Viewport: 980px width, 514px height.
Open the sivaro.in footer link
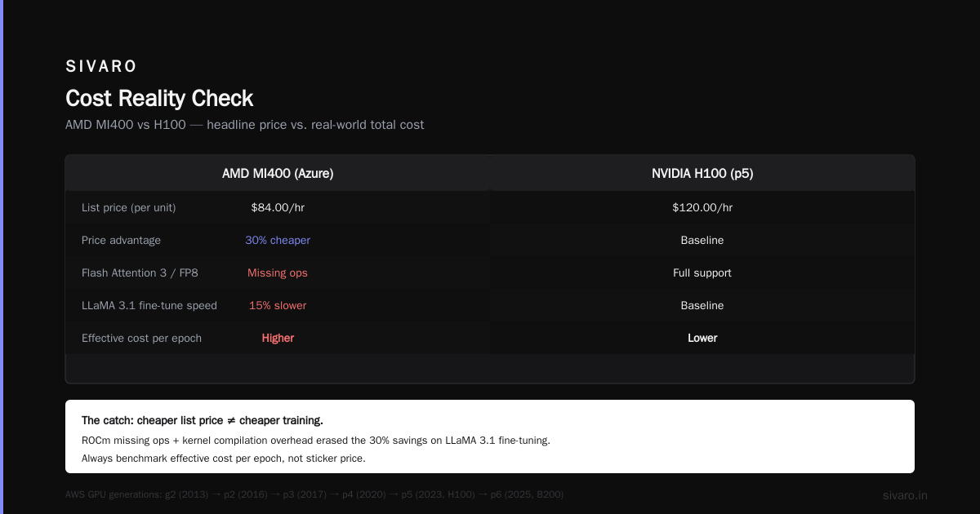point(905,495)
